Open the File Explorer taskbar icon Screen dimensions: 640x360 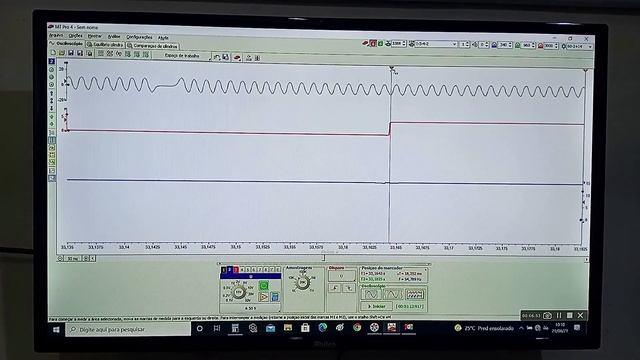tap(288, 327)
